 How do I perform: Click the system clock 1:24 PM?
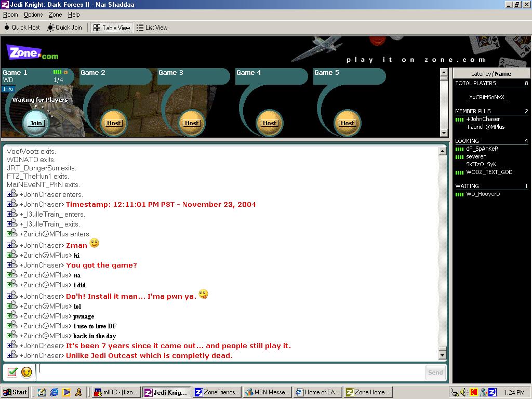point(514,393)
